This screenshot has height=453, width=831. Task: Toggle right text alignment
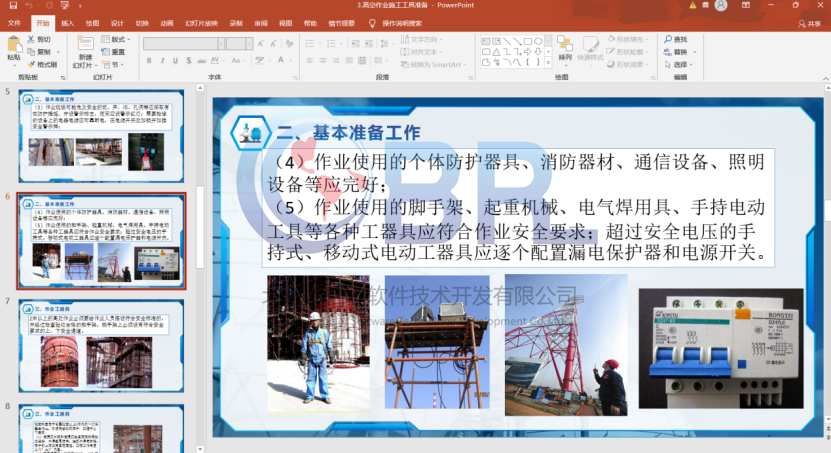pos(336,61)
